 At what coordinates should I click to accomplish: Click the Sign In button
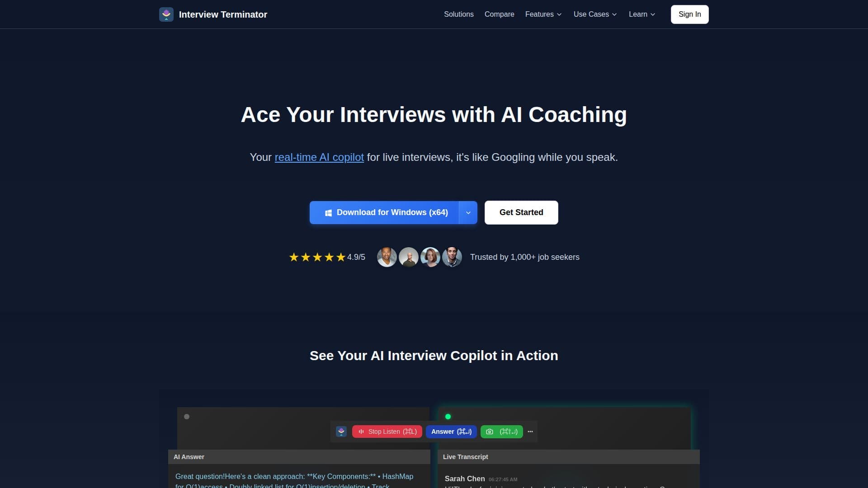(x=689, y=14)
